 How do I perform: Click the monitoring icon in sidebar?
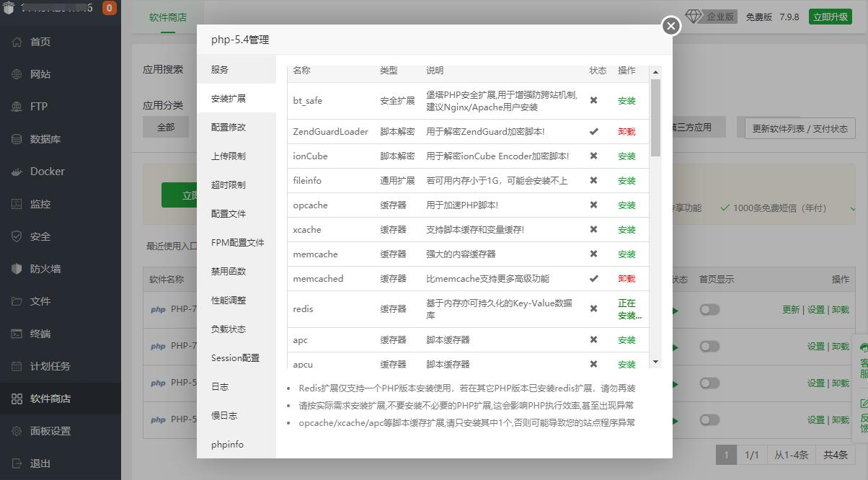coord(17,204)
